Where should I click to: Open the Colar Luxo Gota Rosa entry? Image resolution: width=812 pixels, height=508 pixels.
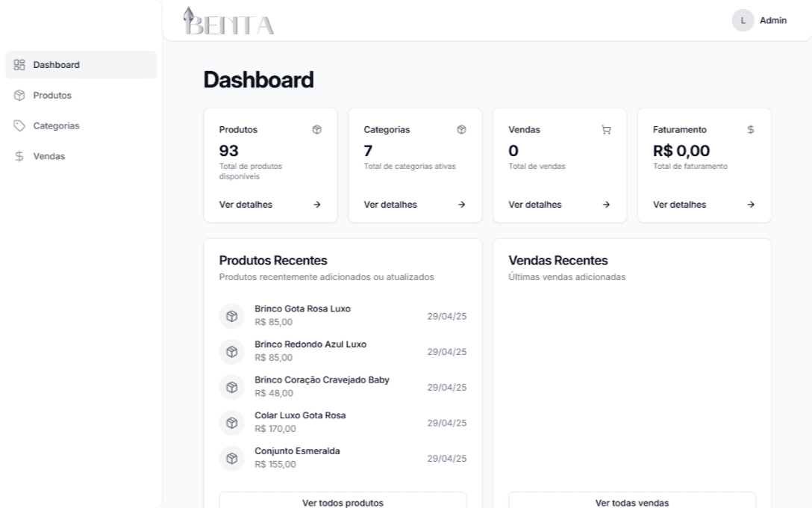tap(300, 415)
